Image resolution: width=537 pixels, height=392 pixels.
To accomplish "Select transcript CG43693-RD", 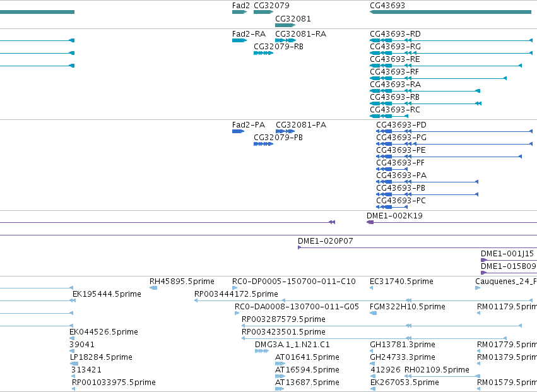I will click(395, 34).
